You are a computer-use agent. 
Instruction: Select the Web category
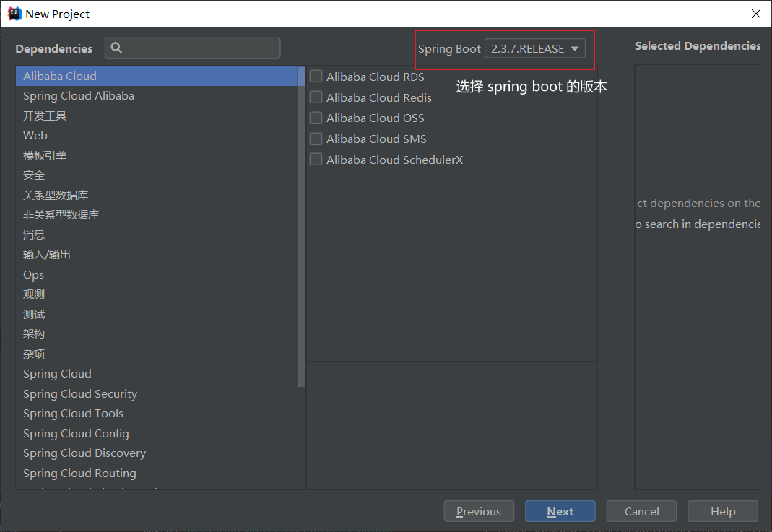[157, 135]
